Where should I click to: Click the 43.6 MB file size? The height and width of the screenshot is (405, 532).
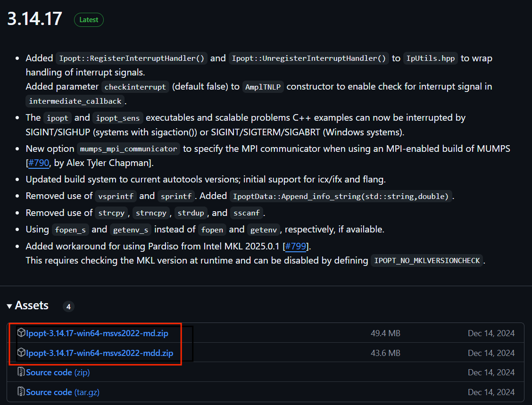pos(385,353)
